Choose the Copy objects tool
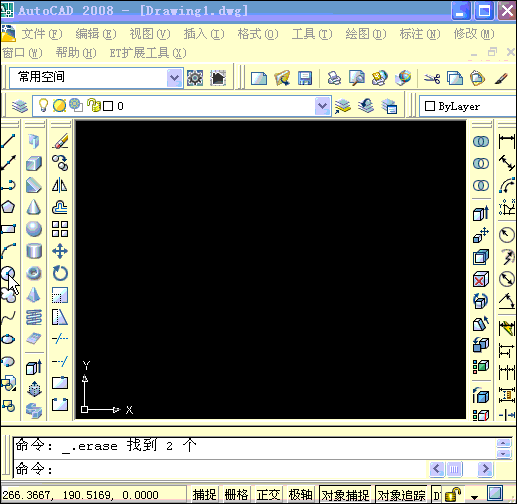 pyautogui.click(x=60, y=163)
